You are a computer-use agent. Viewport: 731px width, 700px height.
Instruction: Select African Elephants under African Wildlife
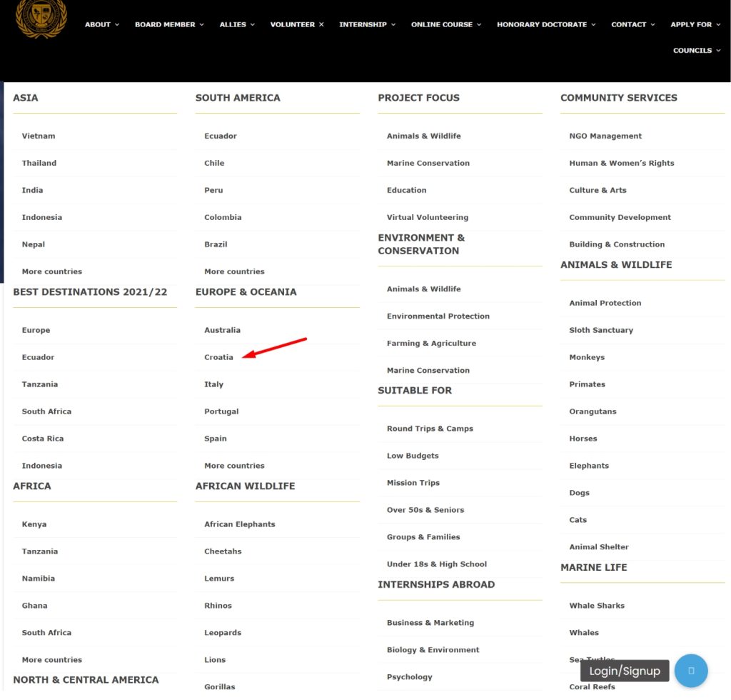point(239,524)
